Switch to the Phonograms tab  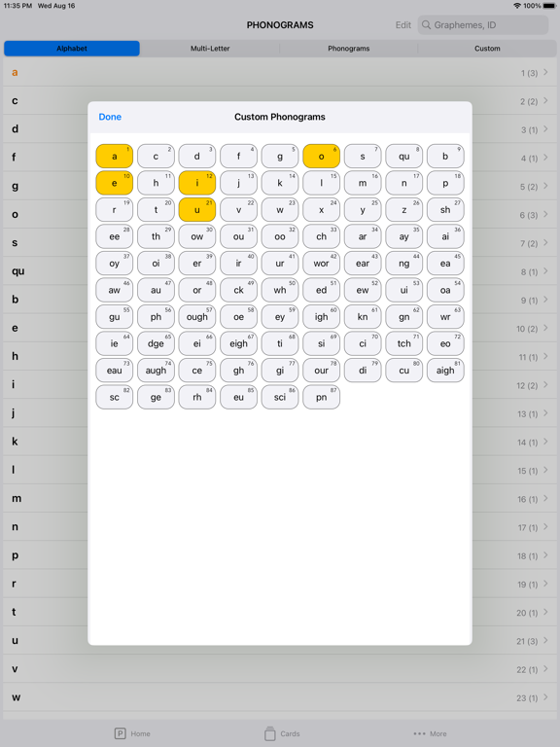point(349,49)
